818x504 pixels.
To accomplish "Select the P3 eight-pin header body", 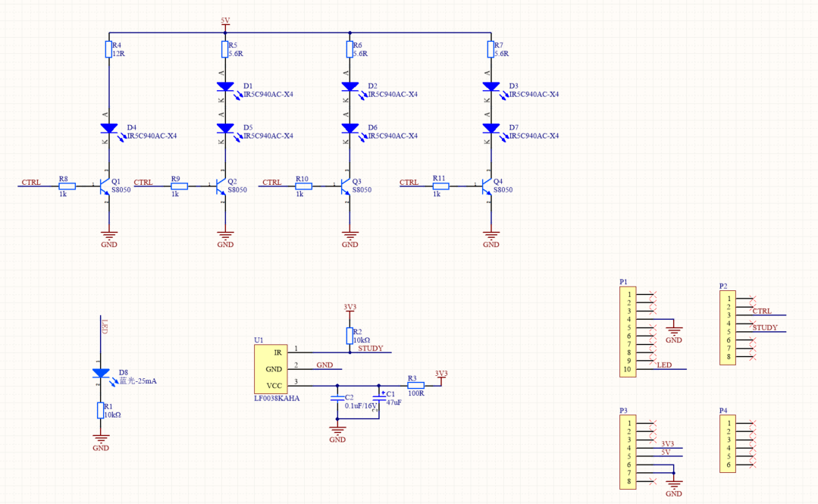I will [x=628, y=452].
